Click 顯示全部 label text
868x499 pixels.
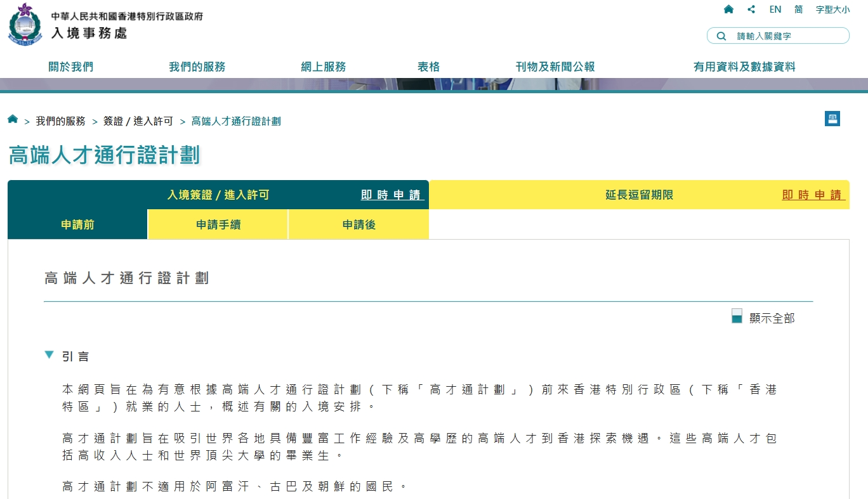[772, 318]
